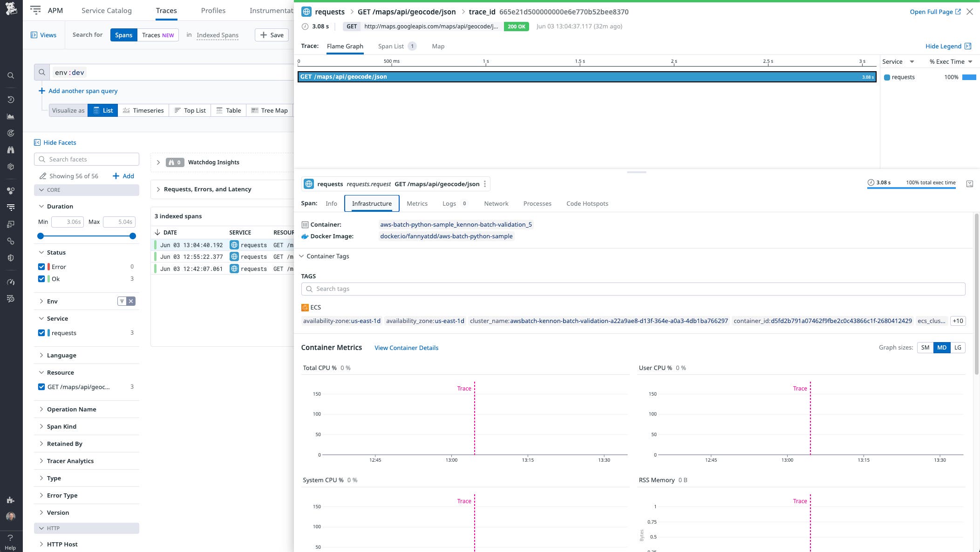This screenshot has height=552, width=980.
Task: Click the Help icon at the sidebar bottom
Action: point(10,541)
